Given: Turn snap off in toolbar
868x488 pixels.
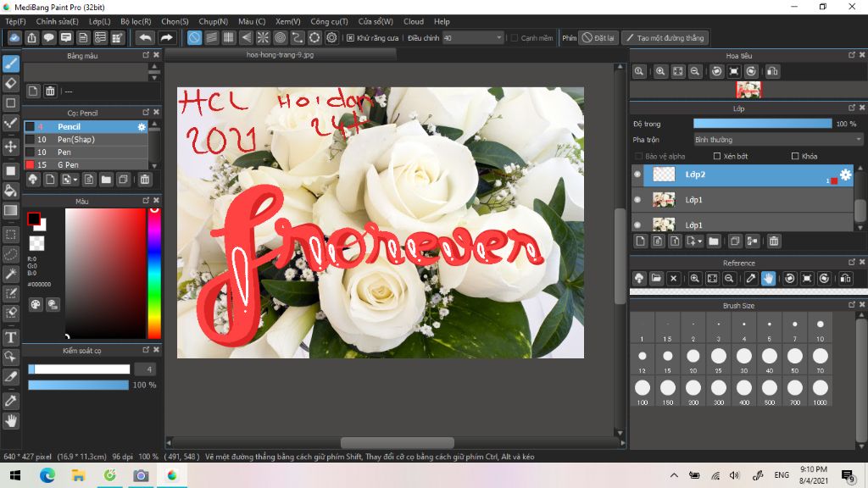Looking at the screenshot, I should pyautogui.click(x=194, y=37).
